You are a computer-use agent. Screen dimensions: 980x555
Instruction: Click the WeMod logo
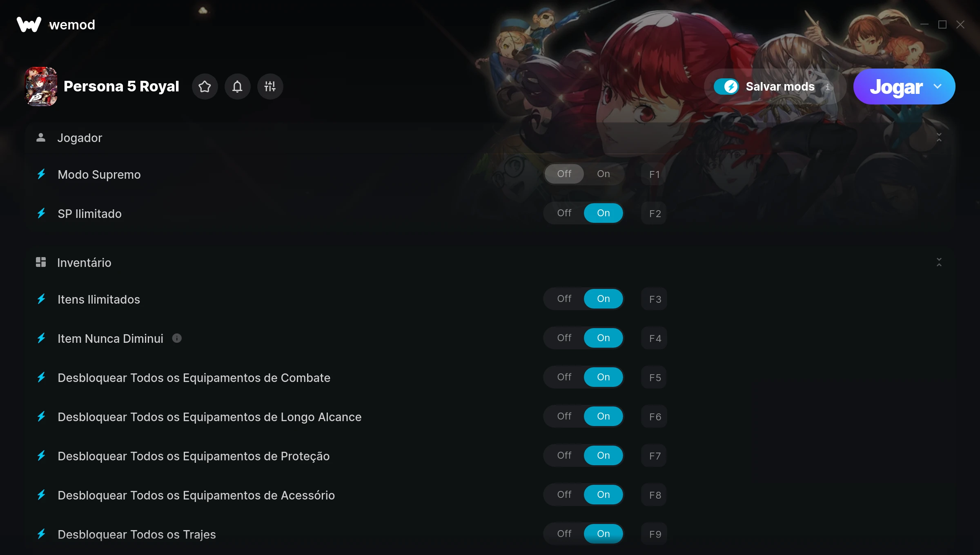tap(56, 24)
